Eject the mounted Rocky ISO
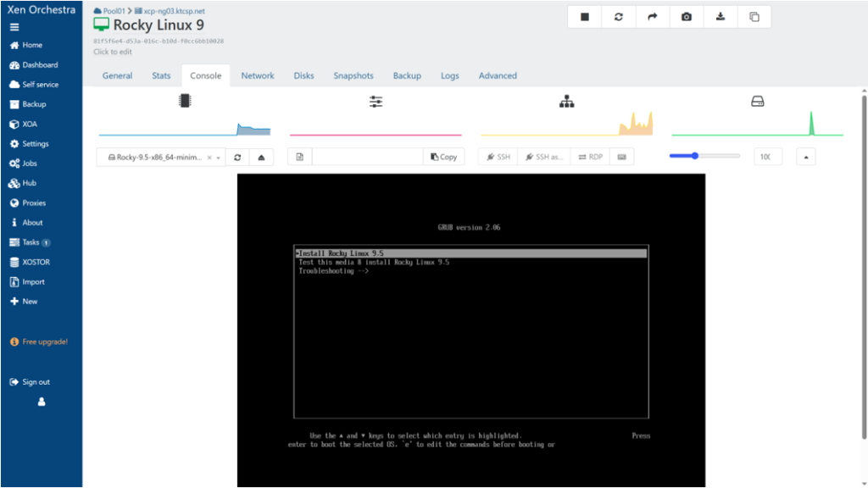Viewport: 868px width, 488px height. point(261,157)
